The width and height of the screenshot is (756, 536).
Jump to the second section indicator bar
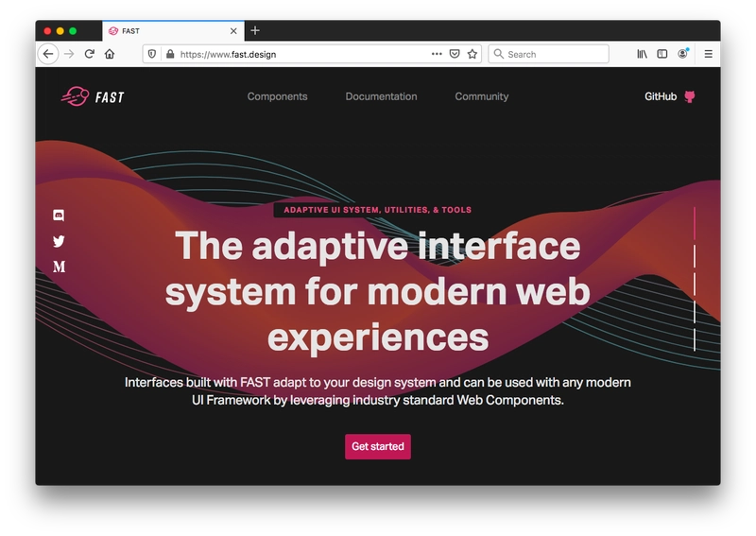(x=695, y=256)
